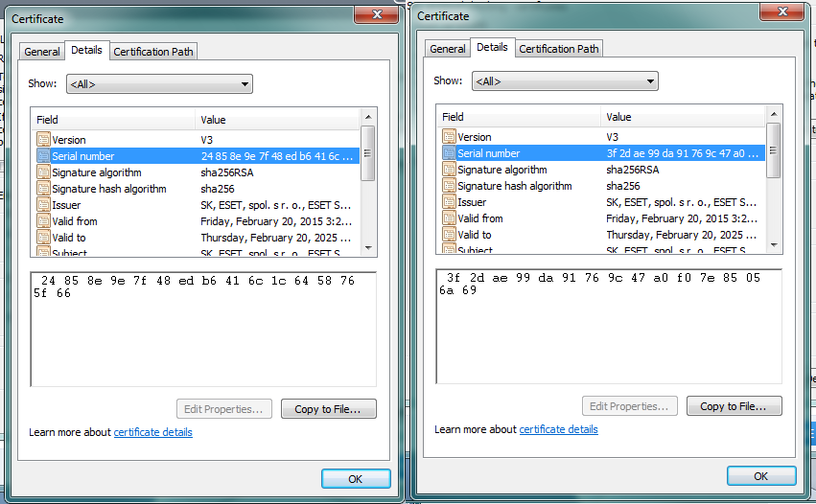Viewport: 816px width, 504px height.
Task: Click the Issuer icon in right certificate
Action: tap(449, 202)
